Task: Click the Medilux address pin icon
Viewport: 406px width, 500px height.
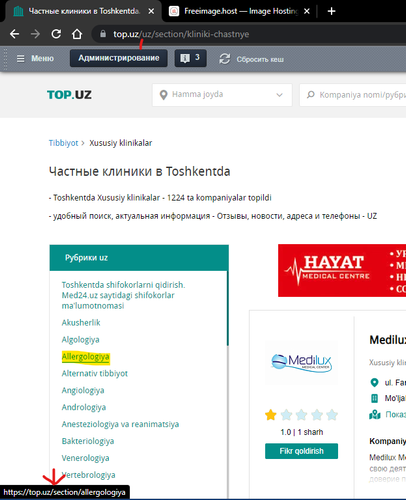Action: (374, 382)
